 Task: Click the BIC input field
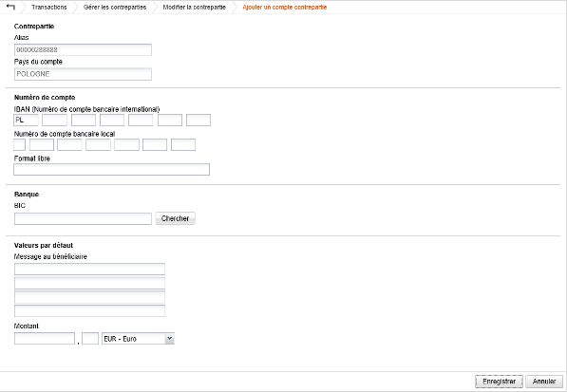[x=83, y=218]
